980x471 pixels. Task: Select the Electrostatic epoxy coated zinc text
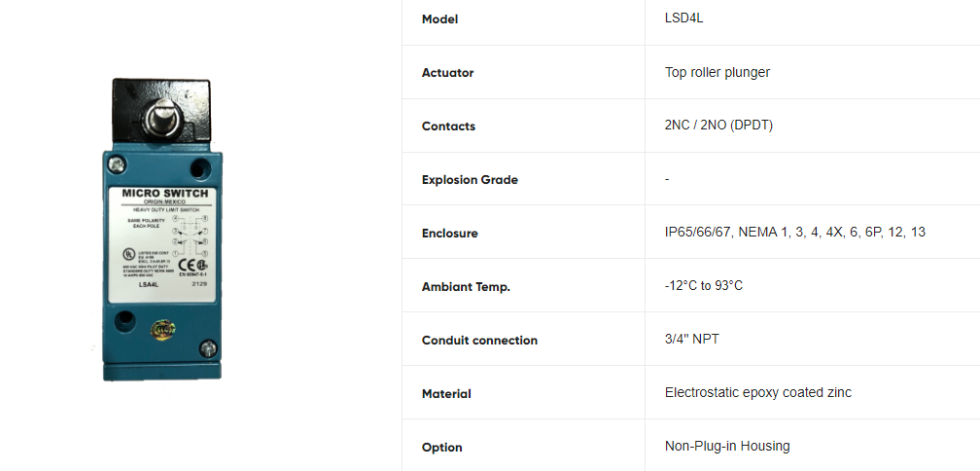tap(758, 393)
